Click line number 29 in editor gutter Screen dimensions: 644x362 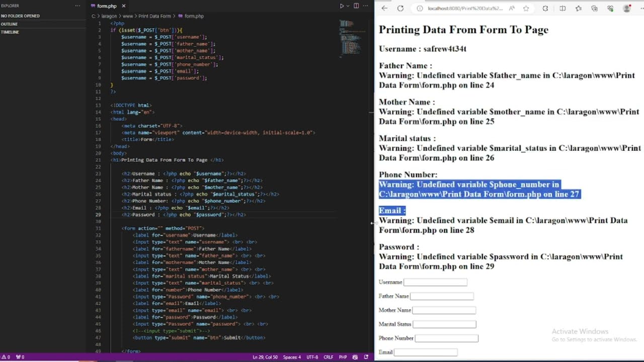(99, 215)
